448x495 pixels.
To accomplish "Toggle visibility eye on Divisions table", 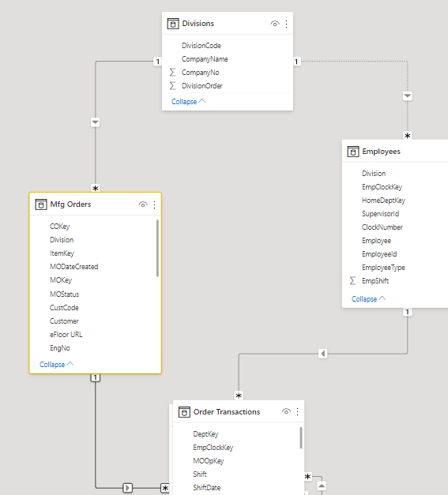I will tap(274, 24).
